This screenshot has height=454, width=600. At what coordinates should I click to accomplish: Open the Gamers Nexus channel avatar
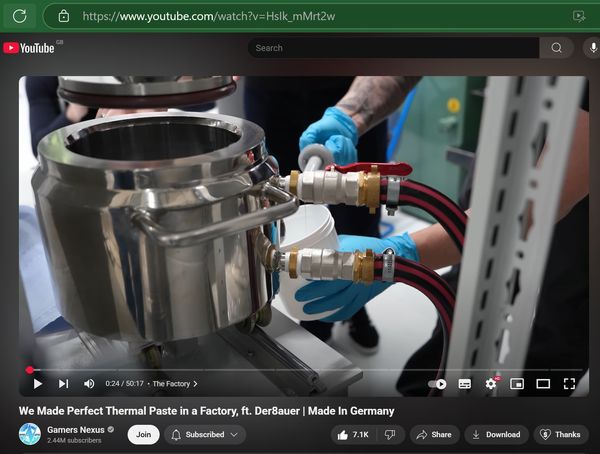pos(30,434)
